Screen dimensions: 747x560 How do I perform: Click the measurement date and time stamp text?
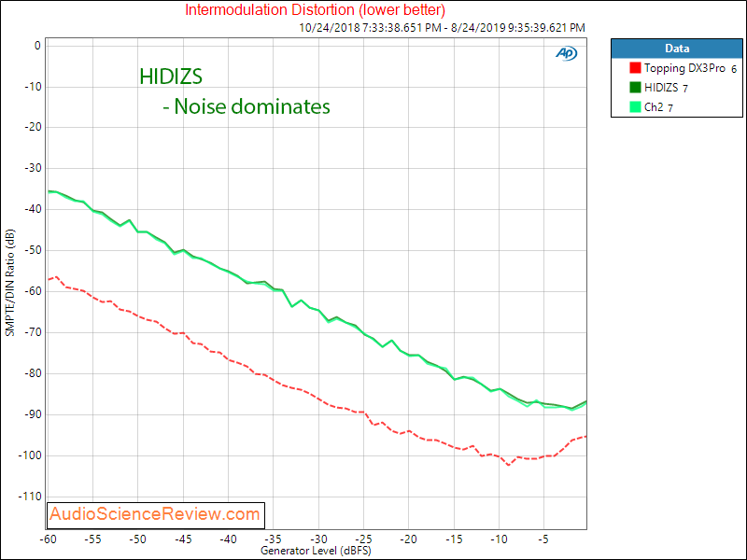442,28
